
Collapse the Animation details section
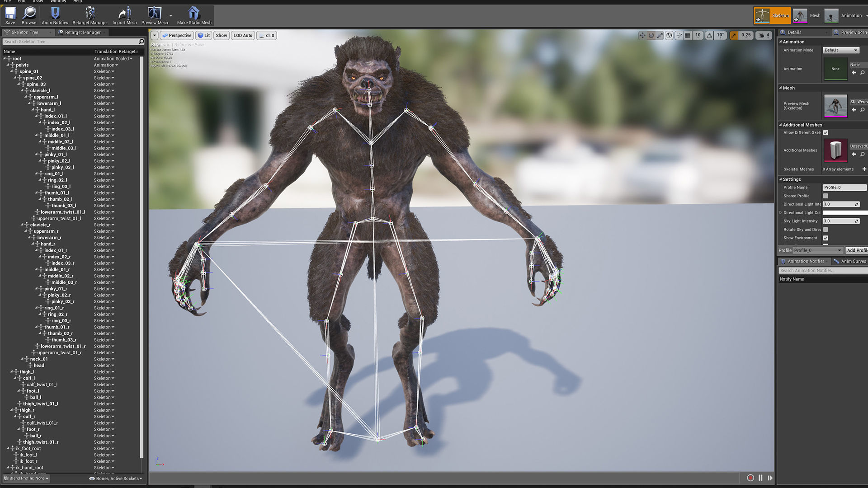(x=781, y=42)
